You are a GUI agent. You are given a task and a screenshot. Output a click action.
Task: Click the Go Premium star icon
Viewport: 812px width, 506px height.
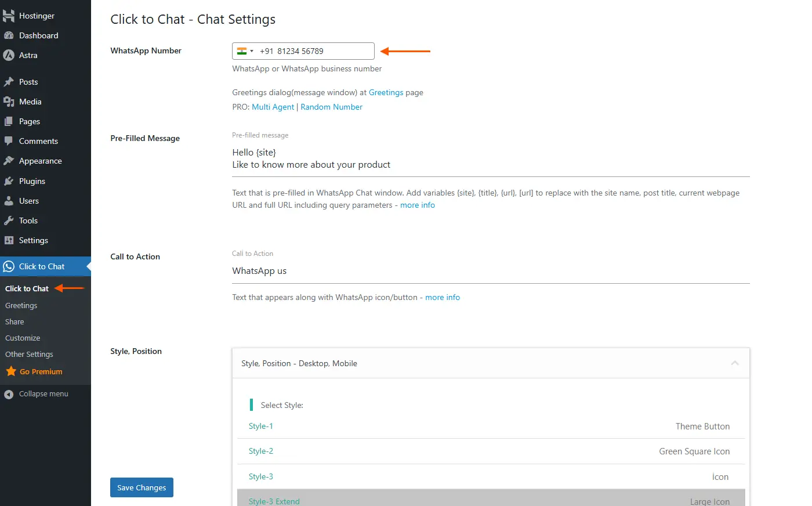pyautogui.click(x=11, y=371)
